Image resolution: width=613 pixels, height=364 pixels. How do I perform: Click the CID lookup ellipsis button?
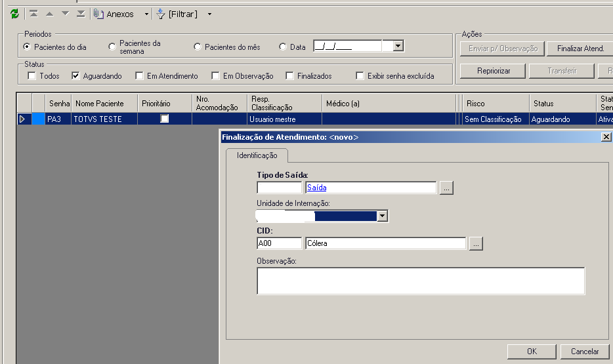(x=476, y=243)
